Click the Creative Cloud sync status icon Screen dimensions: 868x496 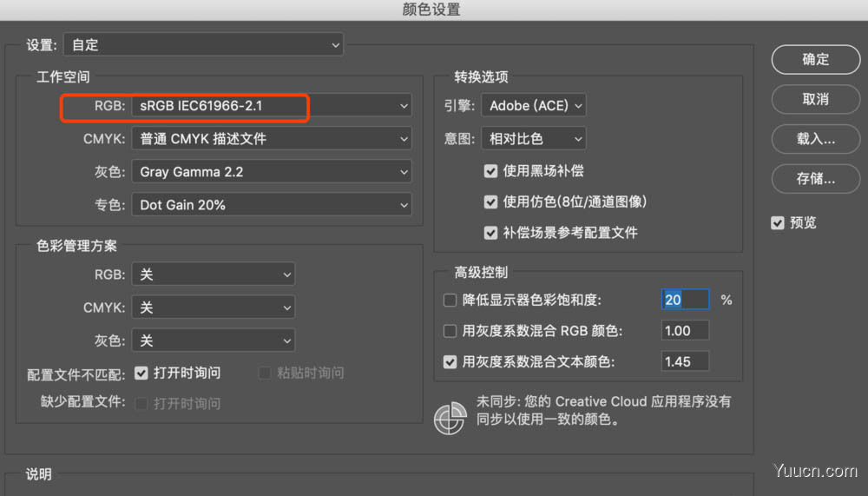tap(450, 419)
